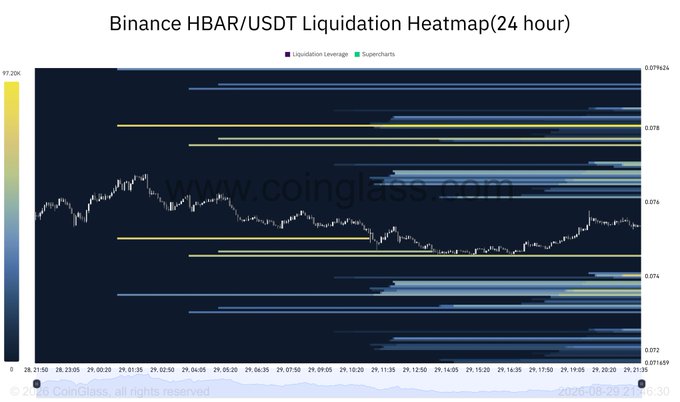Click the 29, 10:20 time axis label

coord(352,370)
